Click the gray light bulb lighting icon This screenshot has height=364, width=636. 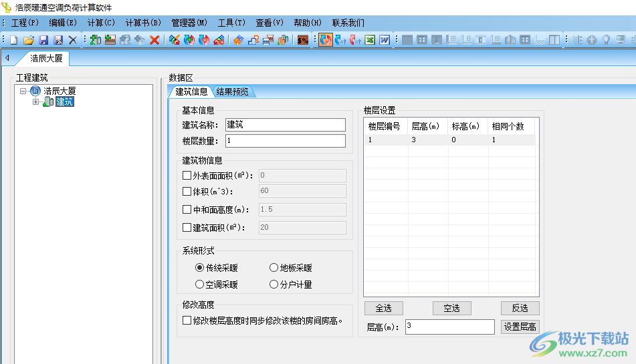(606, 39)
